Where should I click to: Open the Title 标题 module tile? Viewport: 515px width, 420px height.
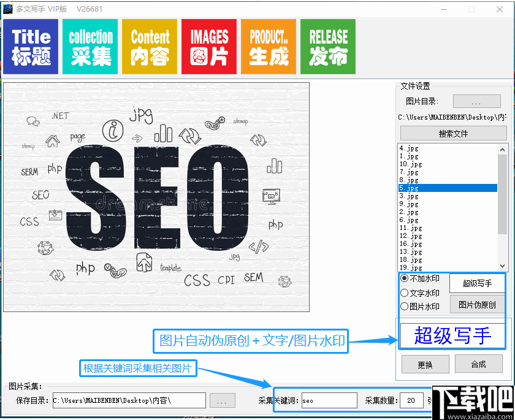[x=31, y=47]
